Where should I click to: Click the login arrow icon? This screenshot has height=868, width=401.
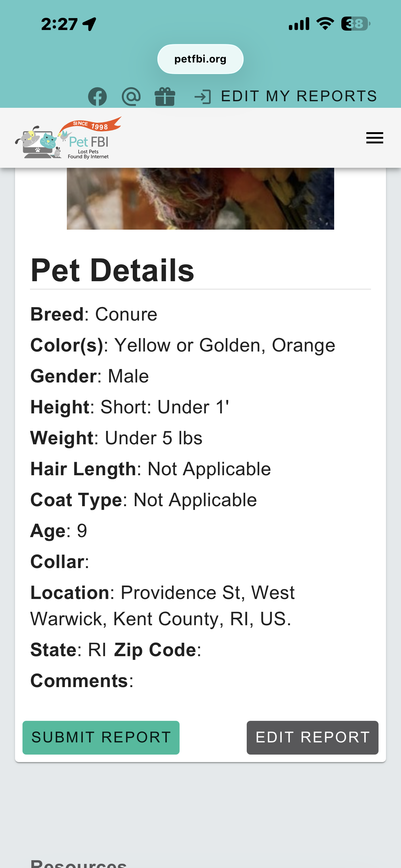(203, 97)
